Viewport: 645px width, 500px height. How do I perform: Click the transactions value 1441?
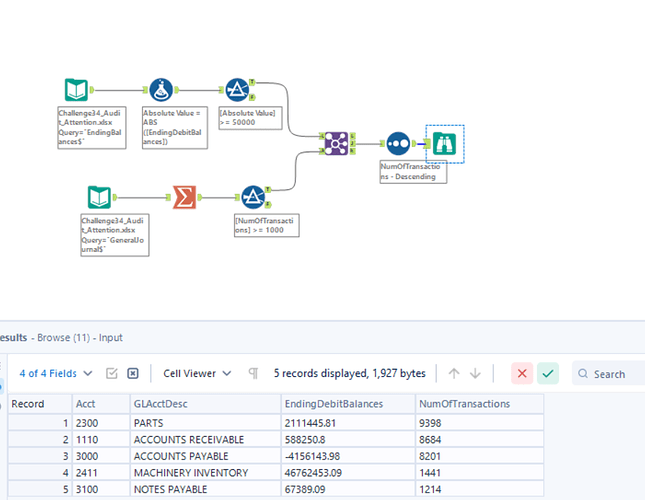[479, 473]
